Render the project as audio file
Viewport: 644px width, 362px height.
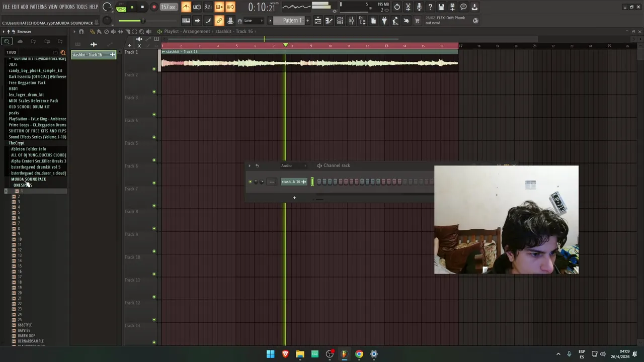452,7
